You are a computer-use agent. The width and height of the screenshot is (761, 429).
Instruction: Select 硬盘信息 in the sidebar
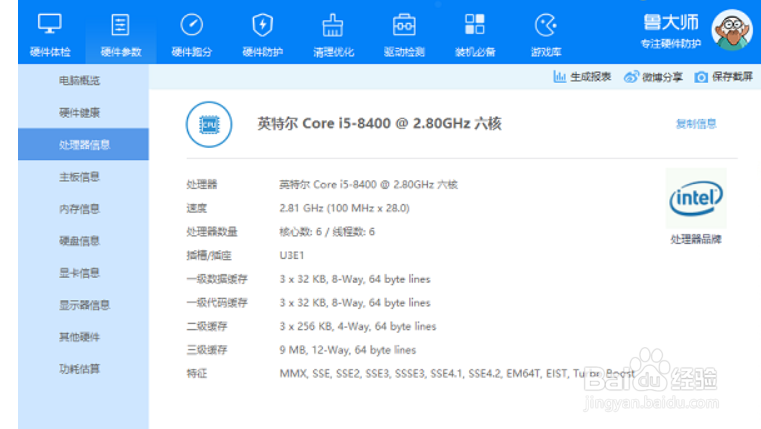(x=83, y=241)
